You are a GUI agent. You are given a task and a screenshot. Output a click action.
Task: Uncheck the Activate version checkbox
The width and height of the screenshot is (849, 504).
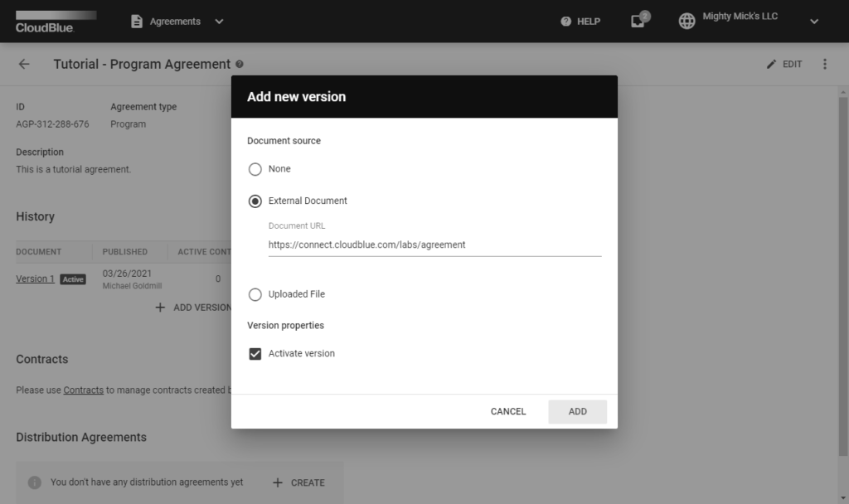point(253,353)
